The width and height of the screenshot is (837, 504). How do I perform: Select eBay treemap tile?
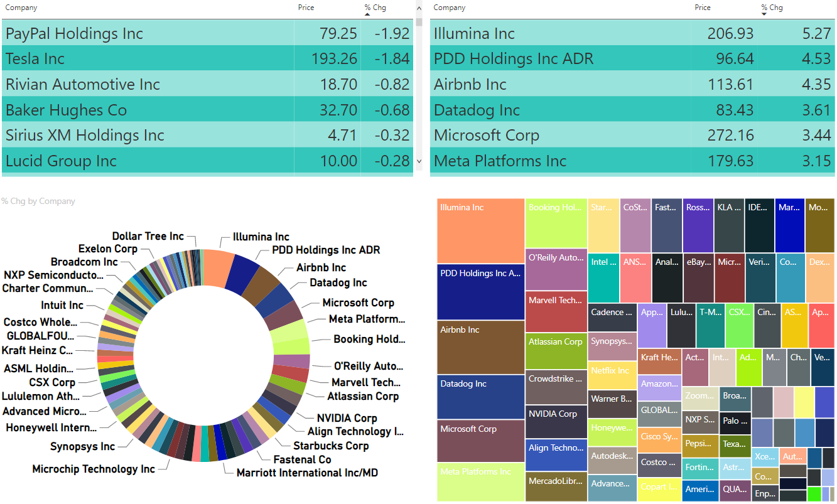tap(698, 277)
